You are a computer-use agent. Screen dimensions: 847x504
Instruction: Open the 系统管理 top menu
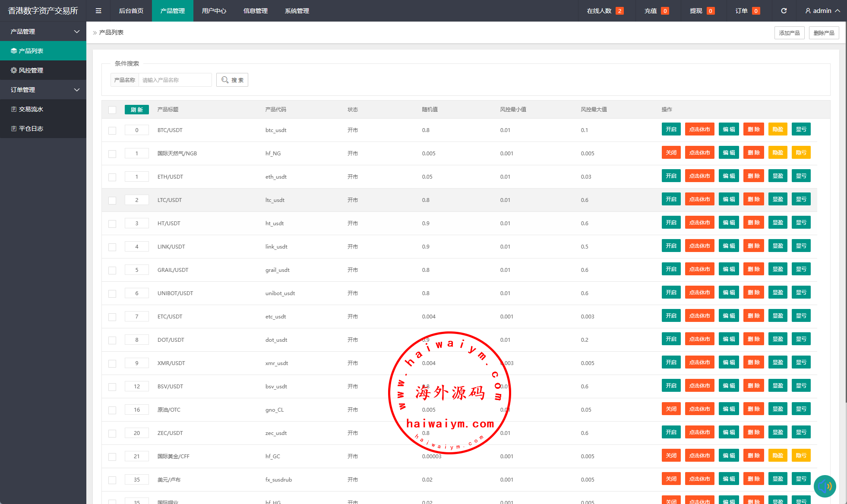(297, 11)
